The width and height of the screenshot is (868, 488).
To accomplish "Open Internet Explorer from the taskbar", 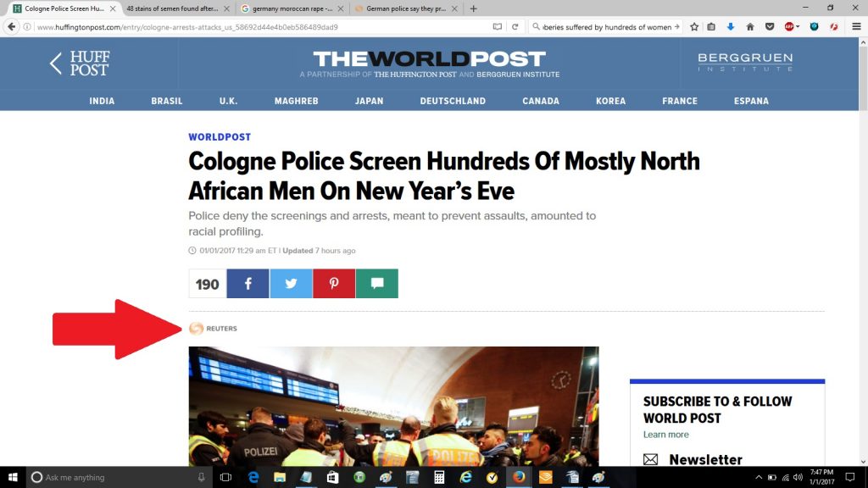I will [x=465, y=477].
